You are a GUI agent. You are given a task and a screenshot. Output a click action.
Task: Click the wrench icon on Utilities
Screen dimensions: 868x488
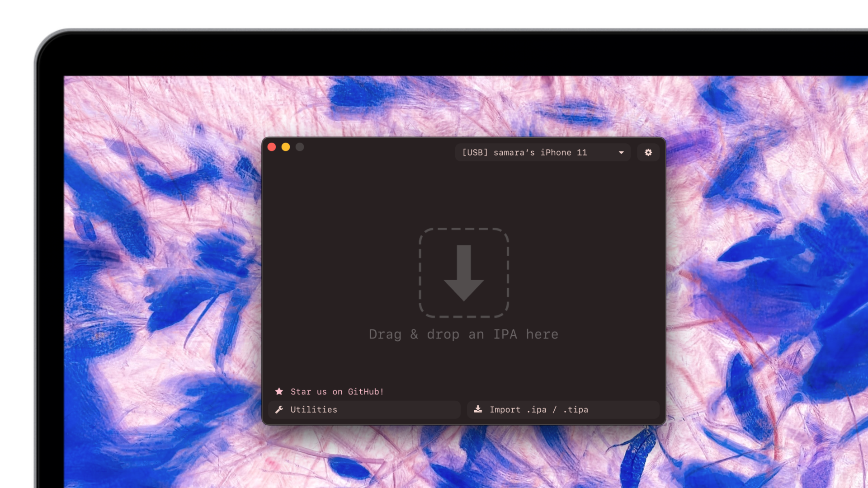[279, 409]
